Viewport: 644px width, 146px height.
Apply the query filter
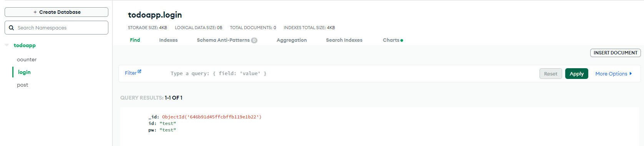577,74
